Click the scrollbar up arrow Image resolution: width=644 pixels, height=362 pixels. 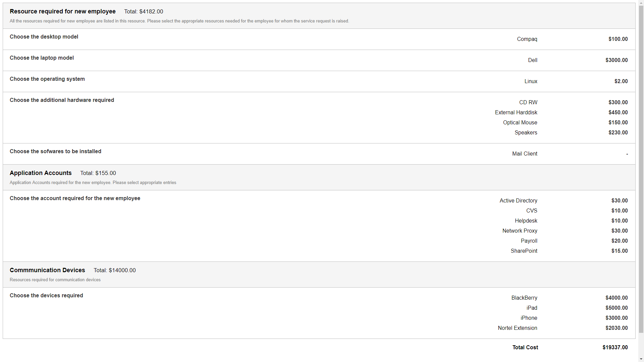pos(641,2)
